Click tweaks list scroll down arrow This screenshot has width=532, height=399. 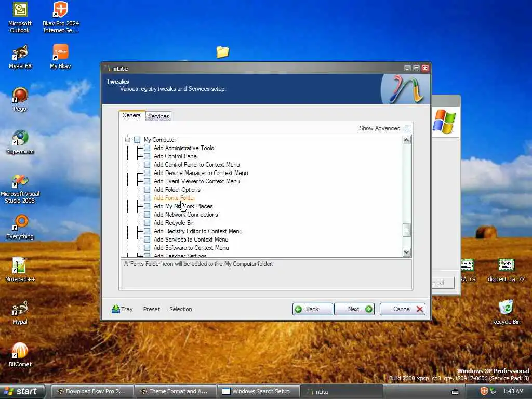[406, 252]
